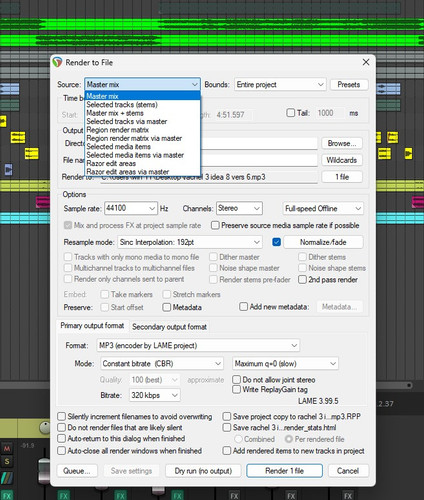Switch to Primary output format tab
The image size is (424, 500).
click(x=92, y=326)
